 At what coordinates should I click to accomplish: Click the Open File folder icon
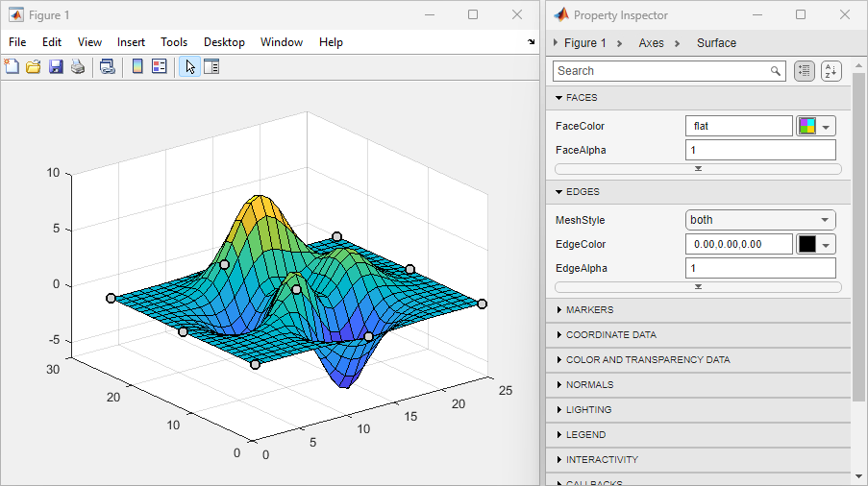(x=34, y=67)
